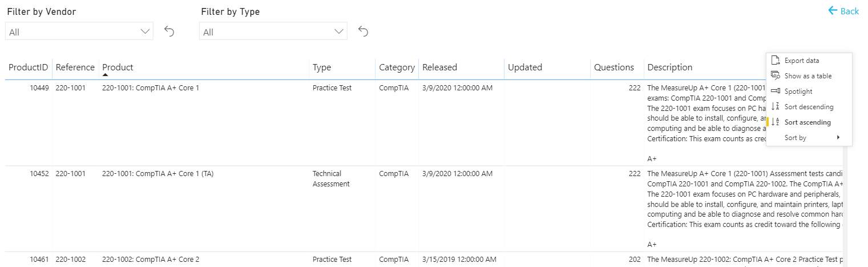Select Sort descending menu entry
The image size is (868, 267).
[809, 107]
